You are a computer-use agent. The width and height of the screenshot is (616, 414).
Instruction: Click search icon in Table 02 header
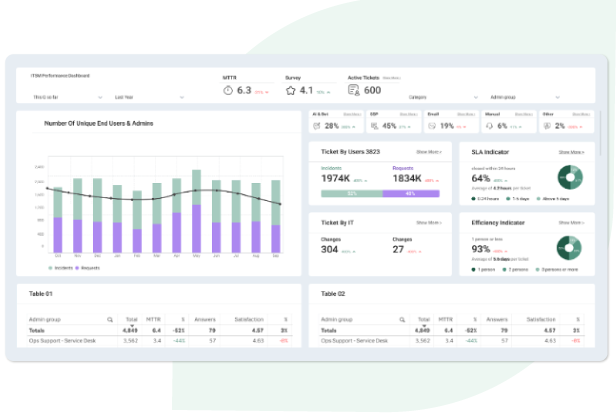[402, 320]
